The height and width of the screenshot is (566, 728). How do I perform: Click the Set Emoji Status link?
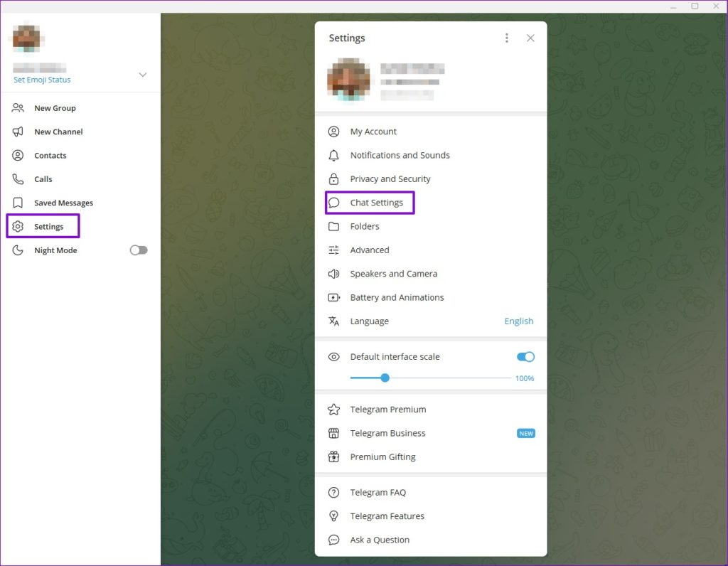tap(42, 80)
